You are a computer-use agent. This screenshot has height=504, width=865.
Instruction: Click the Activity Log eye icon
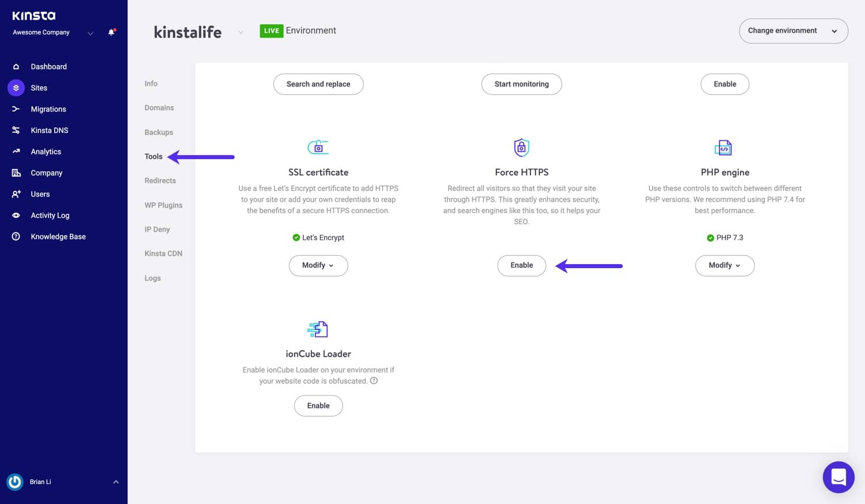click(x=16, y=216)
